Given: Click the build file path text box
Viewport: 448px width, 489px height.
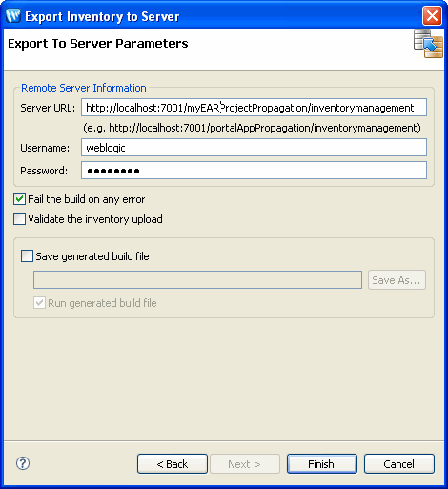Looking at the screenshot, I should tap(197, 280).
